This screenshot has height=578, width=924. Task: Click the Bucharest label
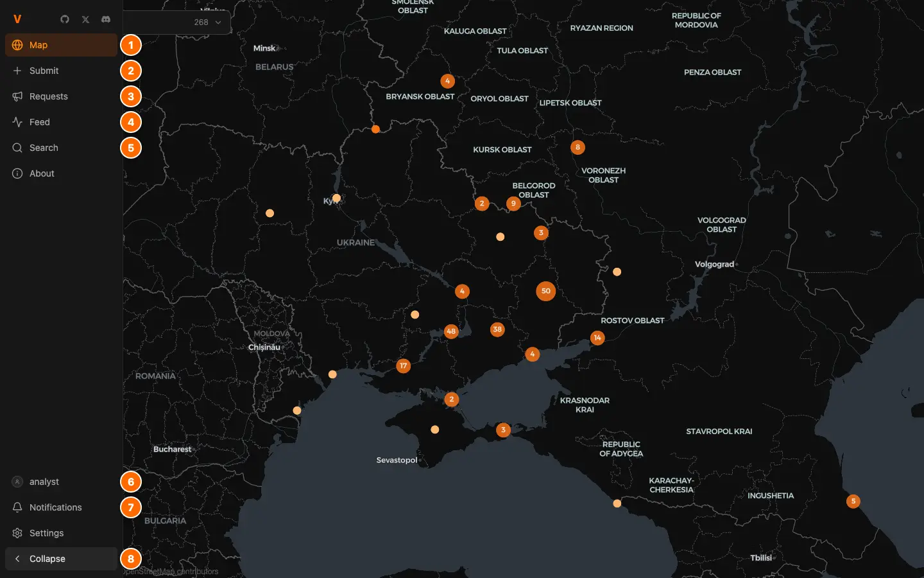pos(172,449)
